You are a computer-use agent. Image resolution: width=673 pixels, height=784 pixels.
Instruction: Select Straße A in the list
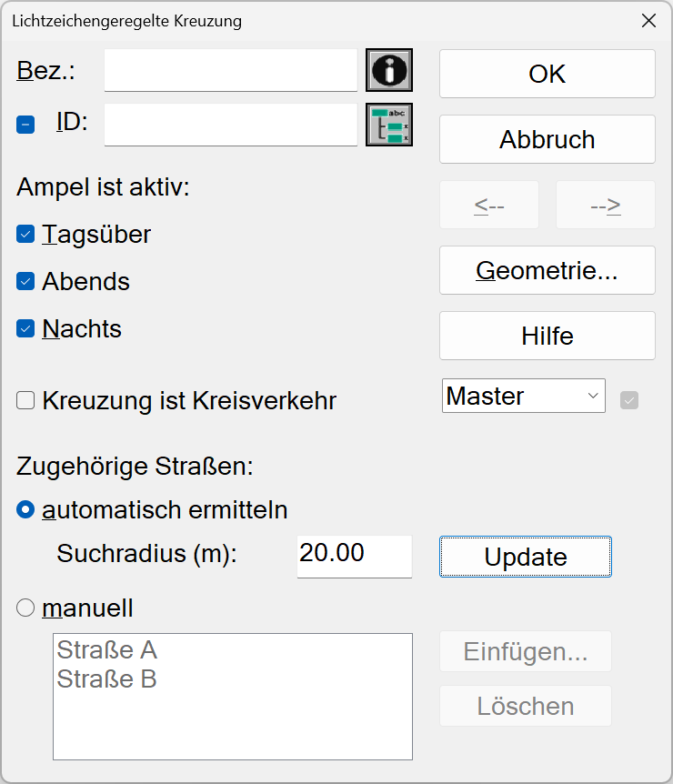click(x=107, y=650)
